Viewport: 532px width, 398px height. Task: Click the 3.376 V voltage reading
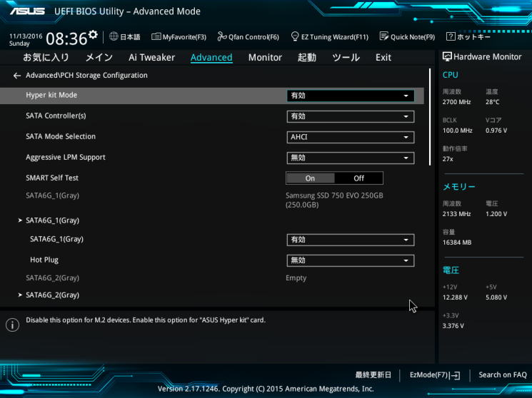(453, 326)
